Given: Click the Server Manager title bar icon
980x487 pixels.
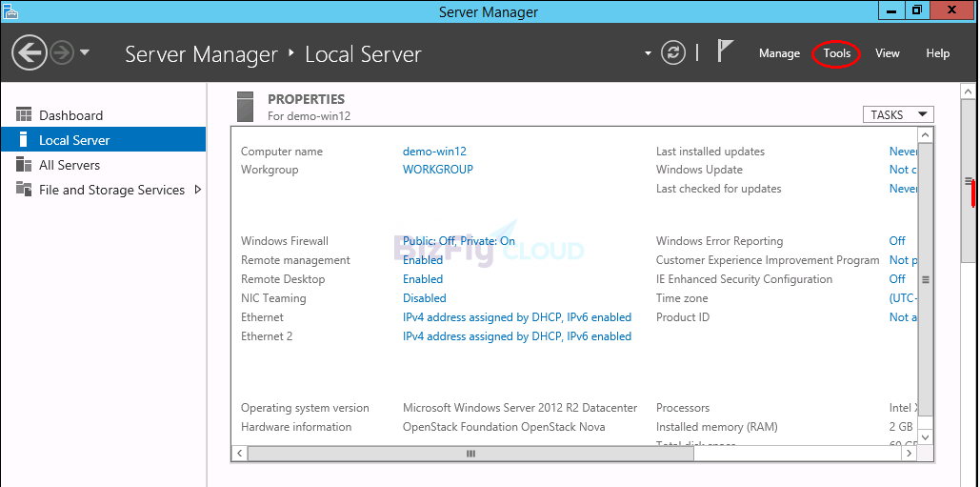Looking at the screenshot, I should point(10,11).
